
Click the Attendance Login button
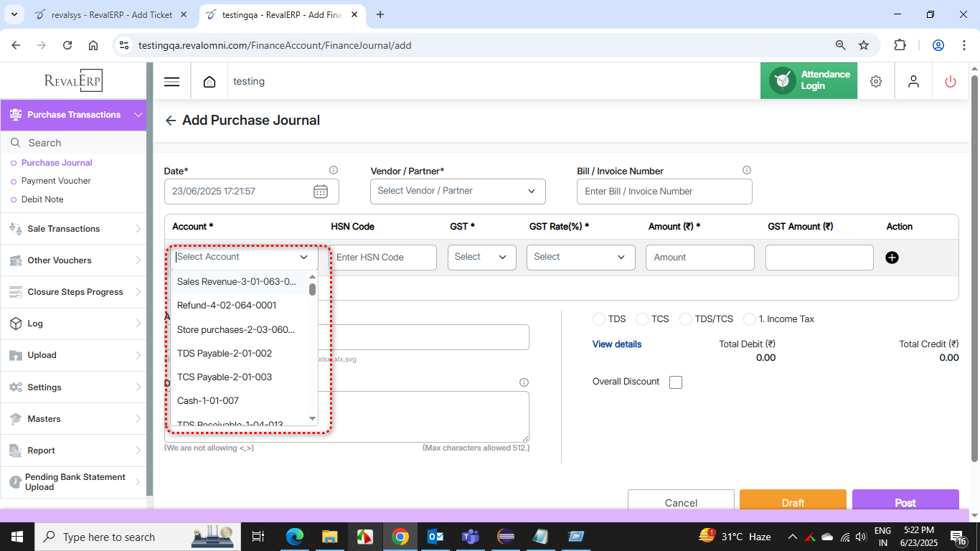tap(809, 80)
